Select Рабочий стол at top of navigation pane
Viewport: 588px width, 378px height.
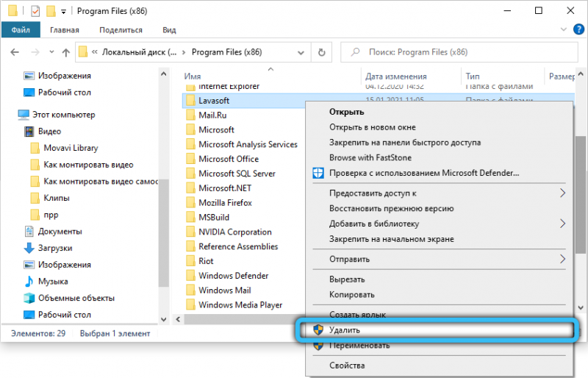point(65,93)
